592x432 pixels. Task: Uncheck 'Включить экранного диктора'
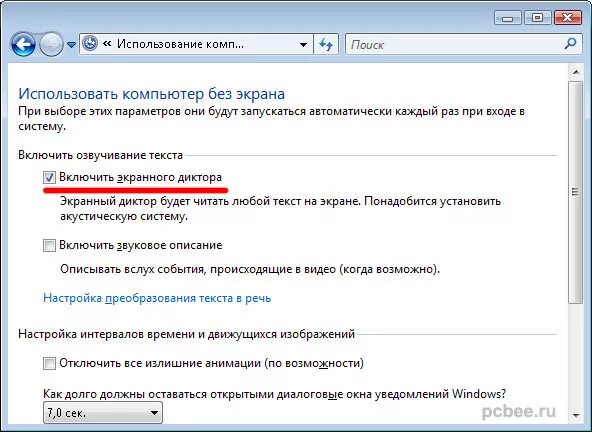pyautogui.click(x=49, y=177)
